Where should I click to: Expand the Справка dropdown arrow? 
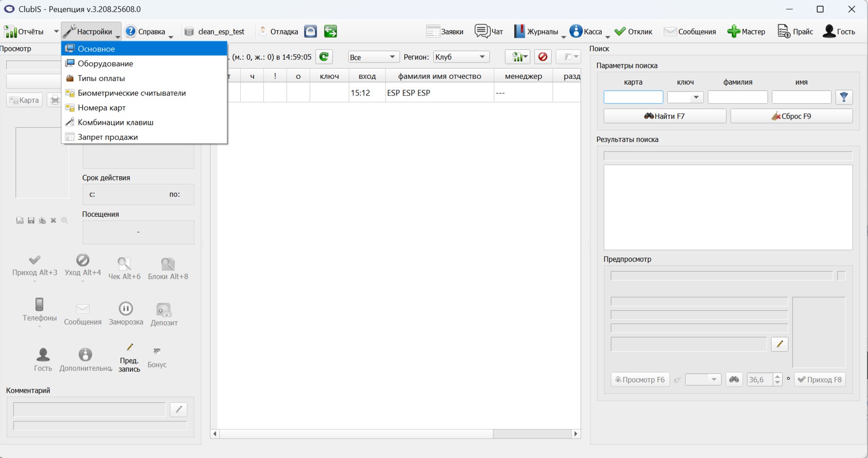[x=171, y=37]
